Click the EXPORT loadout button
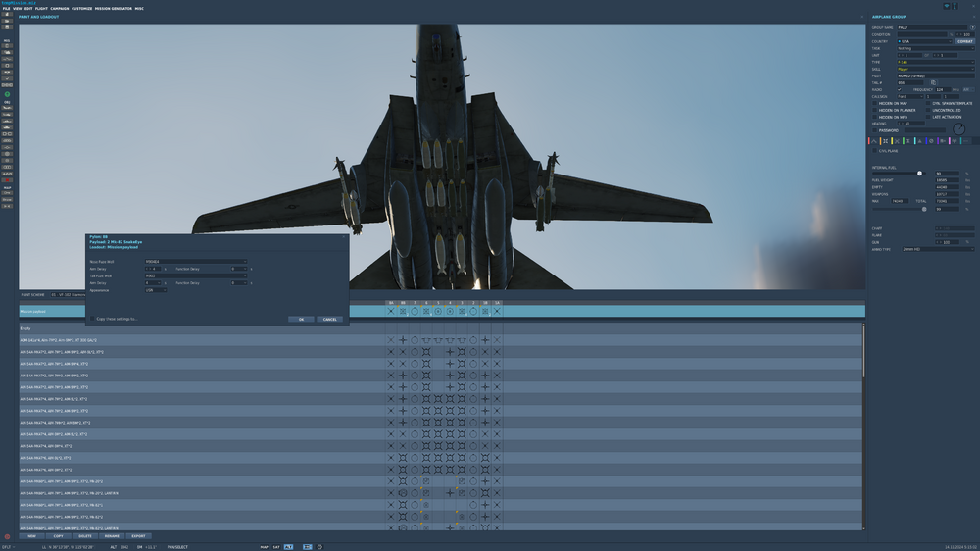The width and height of the screenshot is (980, 551). tap(138, 536)
